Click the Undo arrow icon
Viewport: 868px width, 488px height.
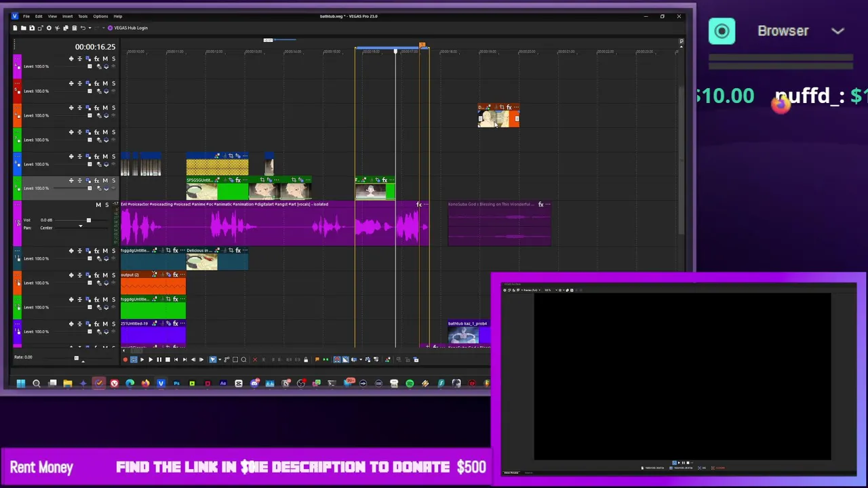point(83,28)
